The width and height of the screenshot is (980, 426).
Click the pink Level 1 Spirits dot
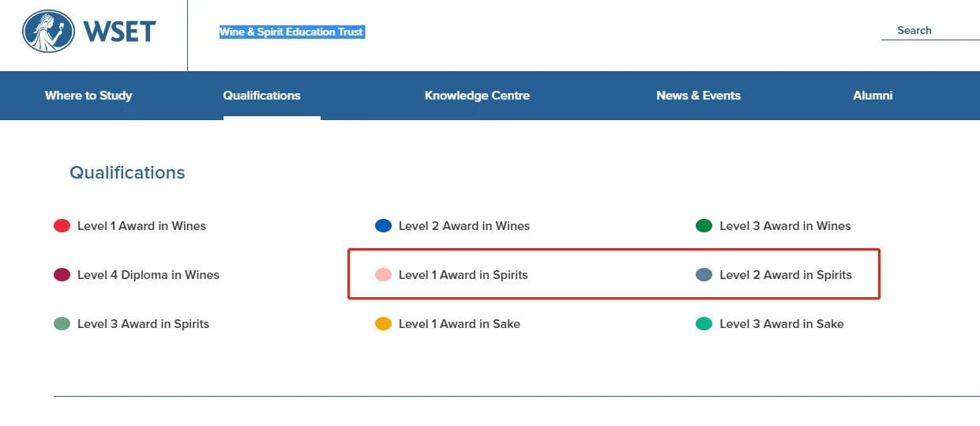pyautogui.click(x=383, y=275)
